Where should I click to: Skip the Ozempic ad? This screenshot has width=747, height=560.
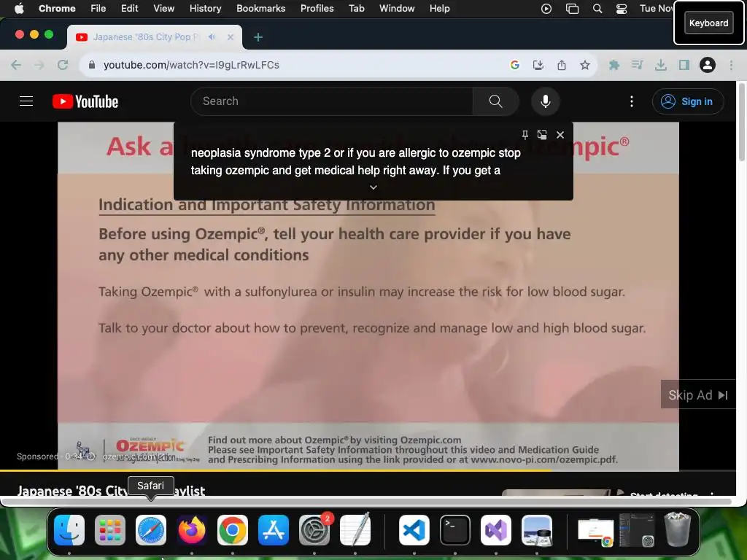pyautogui.click(x=698, y=394)
